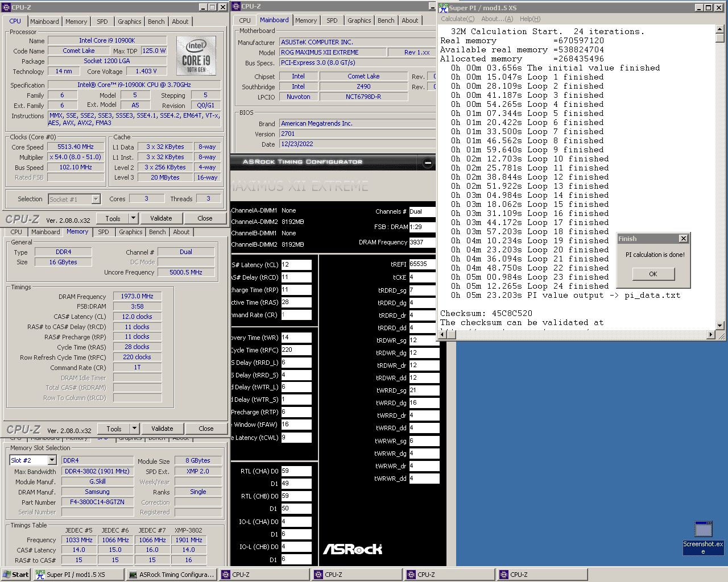The image size is (728, 582).
Task: Click the Super PI horizontal scrollbar right arrow
Action: (711, 335)
